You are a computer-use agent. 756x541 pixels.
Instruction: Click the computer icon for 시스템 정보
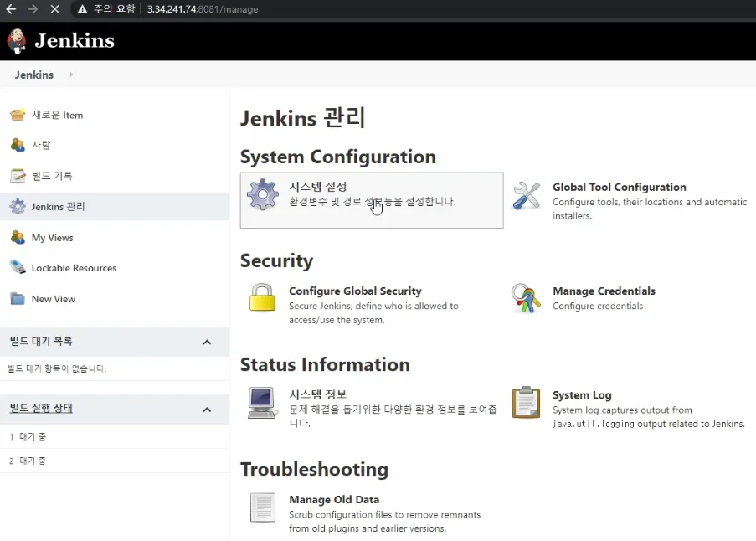coord(263,402)
